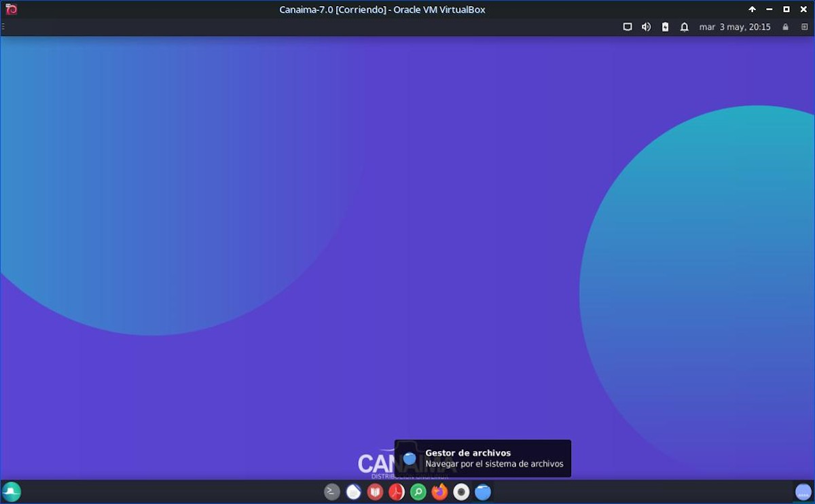The width and height of the screenshot is (815, 504).
Task: Open the green search app icon
Action: pyautogui.click(x=418, y=492)
